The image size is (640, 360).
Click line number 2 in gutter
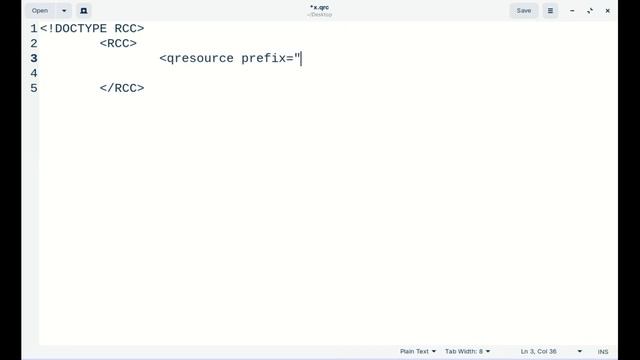[x=34, y=43]
